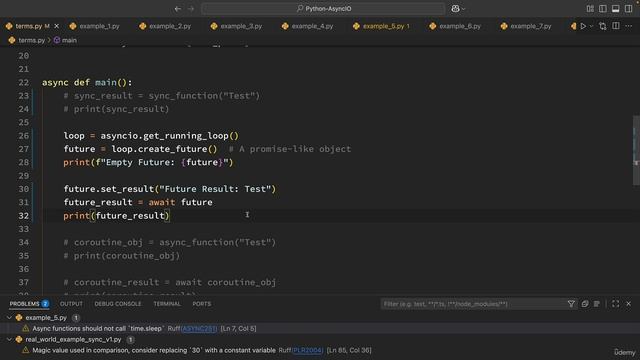Toggle the bottom panel visibility

click(x=616, y=9)
